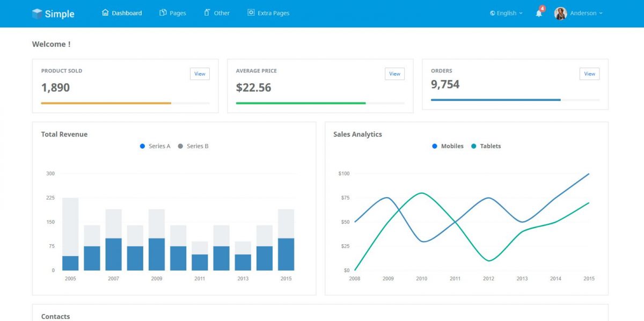Click the home icon beside Dashboard
Image resolution: width=644 pixels, height=321 pixels.
click(x=105, y=13)
